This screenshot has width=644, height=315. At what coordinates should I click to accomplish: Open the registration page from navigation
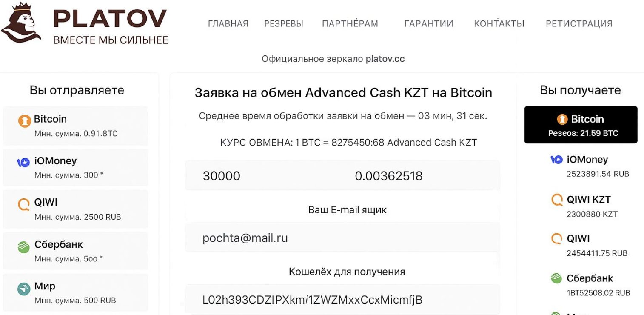click(x=579, y=24)
